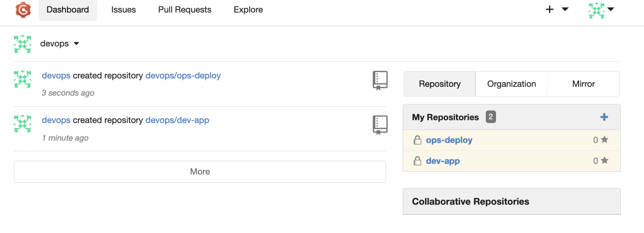Go to the Issues page
The image size is (644, 233).
pyautogui.click(x=123, y=10)
